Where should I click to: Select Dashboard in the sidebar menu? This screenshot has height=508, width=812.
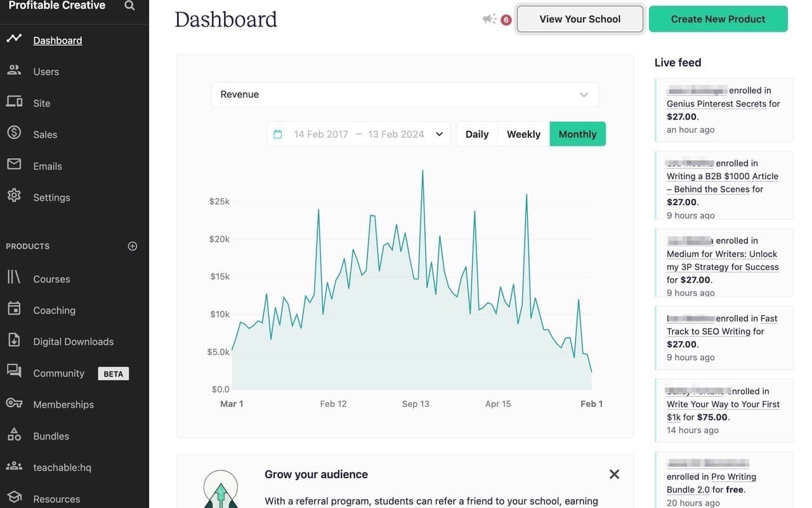coord(57,40)
